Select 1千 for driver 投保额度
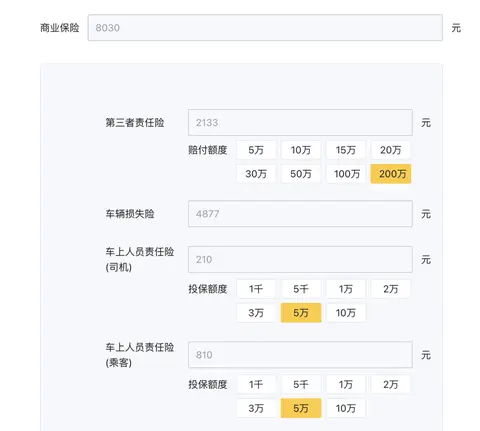Screen dimensions: 480x431 coord(256,289)
